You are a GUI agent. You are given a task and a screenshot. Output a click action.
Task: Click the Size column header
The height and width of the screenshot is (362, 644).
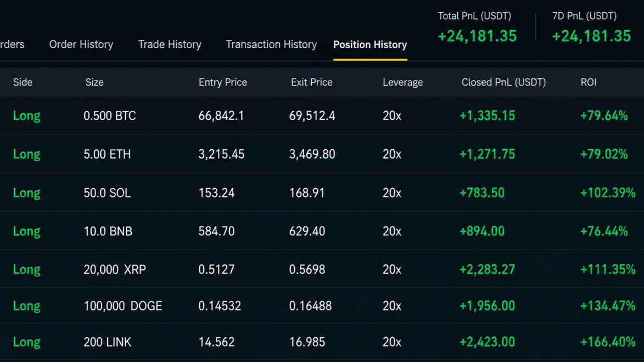[94, 82]
